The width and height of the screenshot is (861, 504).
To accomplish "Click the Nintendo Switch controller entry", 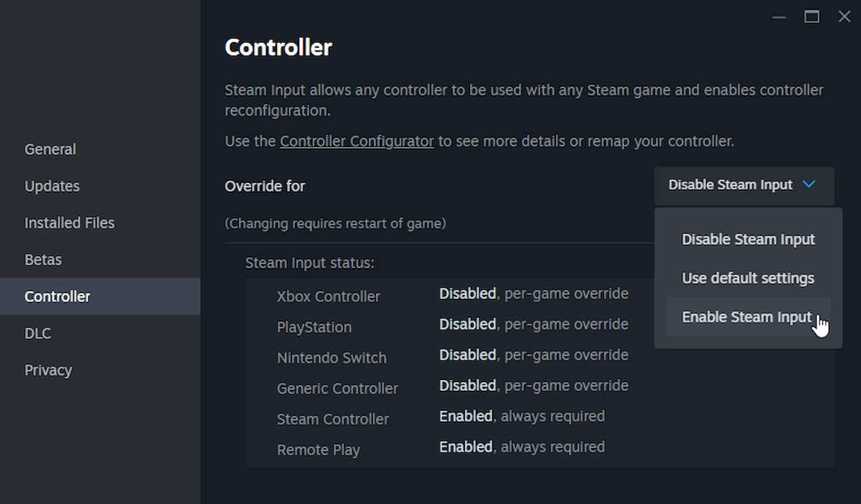I will click(x=331, y=357).
